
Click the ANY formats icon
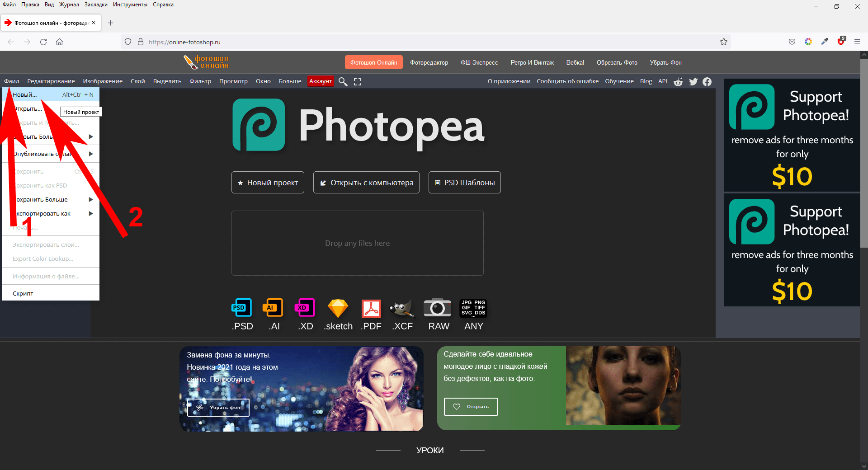473,308
